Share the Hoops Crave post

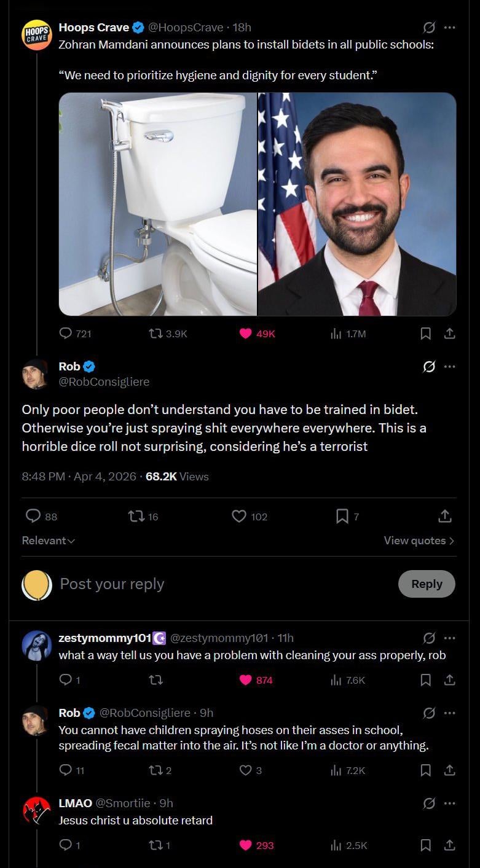pos(449,334)
